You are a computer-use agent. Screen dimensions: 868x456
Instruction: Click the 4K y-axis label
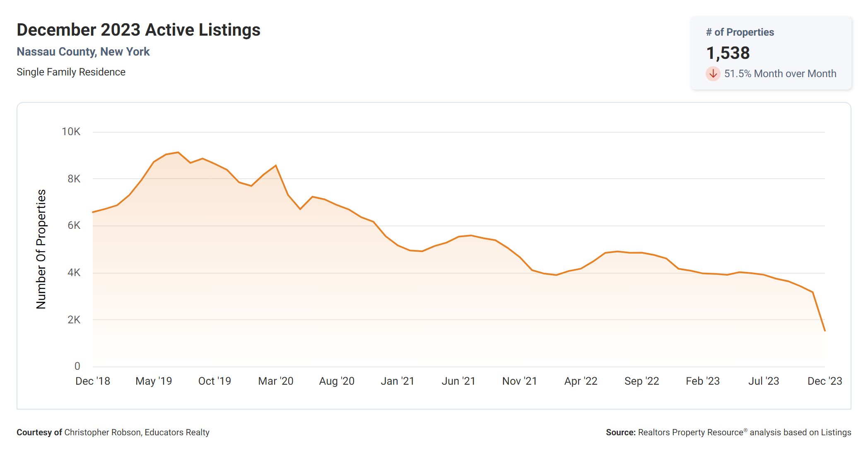(x=74, y=273)
